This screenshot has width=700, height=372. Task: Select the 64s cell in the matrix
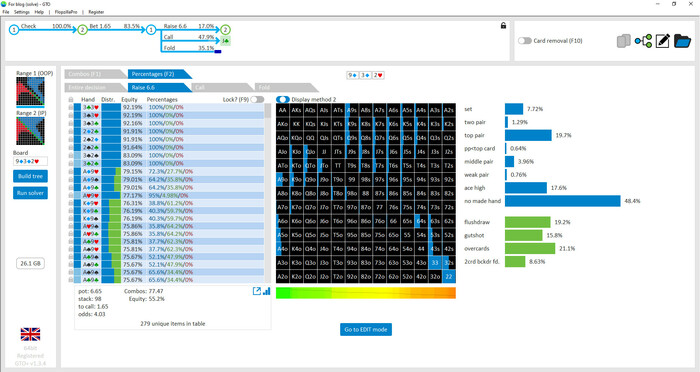click(421, 221)
